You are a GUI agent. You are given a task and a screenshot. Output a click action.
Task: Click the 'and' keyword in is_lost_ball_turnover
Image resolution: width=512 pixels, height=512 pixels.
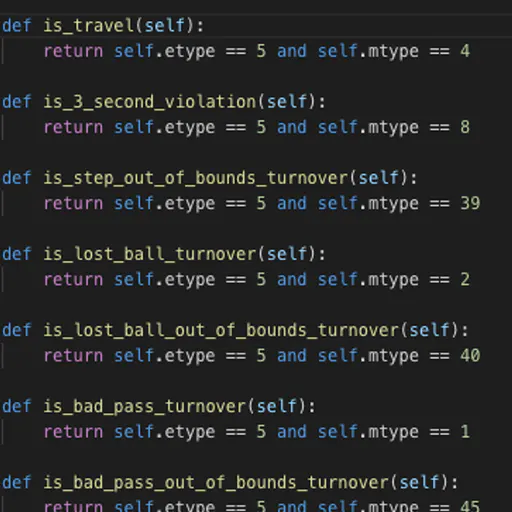[292, 280]
